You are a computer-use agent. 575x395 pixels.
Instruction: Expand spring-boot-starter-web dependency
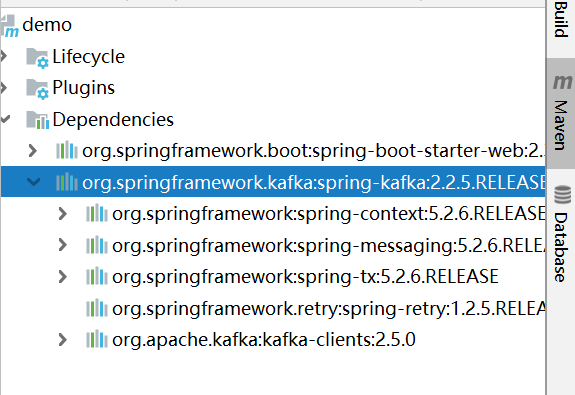click(33, 151)
